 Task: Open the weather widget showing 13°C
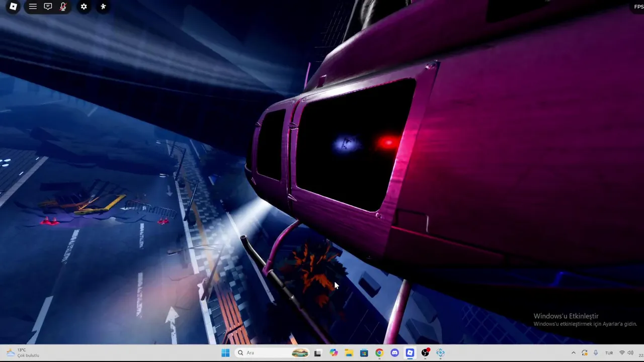24,353
